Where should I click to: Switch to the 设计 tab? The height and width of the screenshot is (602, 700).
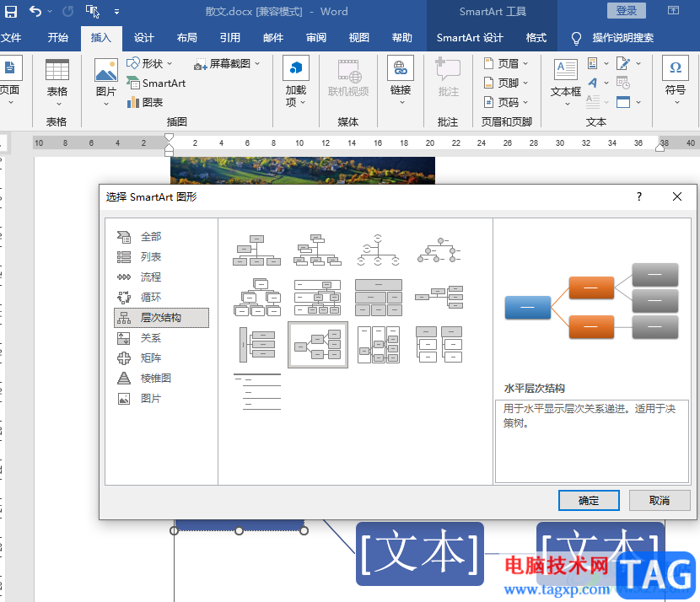(x=143, y=38)
